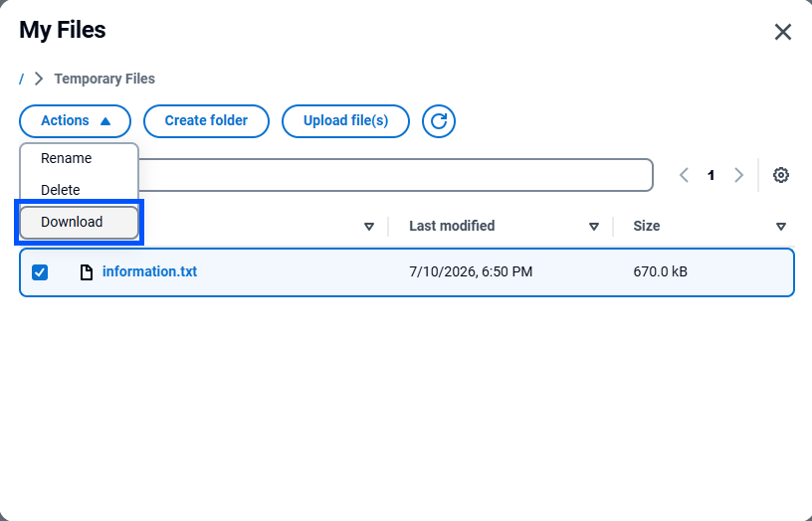Viewport: 812px width, 521px height.
Task: Open the Name column sort arrow
Action: coord(369,227)
